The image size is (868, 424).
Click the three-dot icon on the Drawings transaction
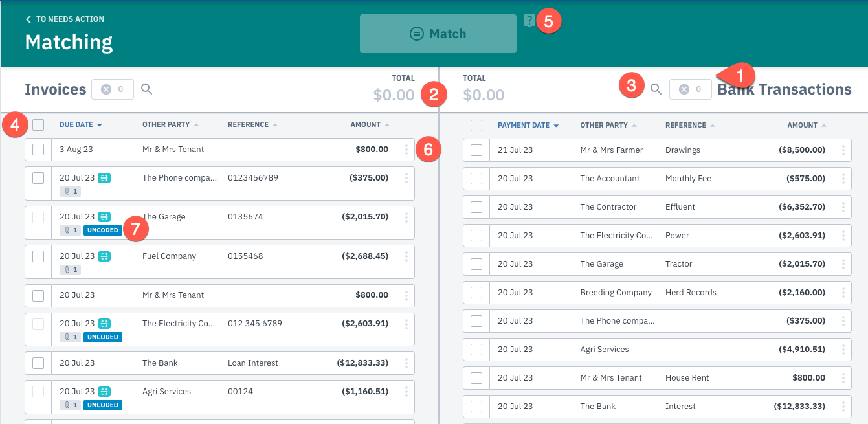pos(843,150)
